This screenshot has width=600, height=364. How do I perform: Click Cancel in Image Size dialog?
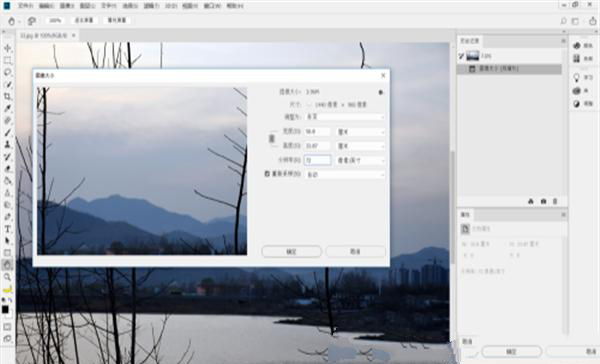coord(355,251)
